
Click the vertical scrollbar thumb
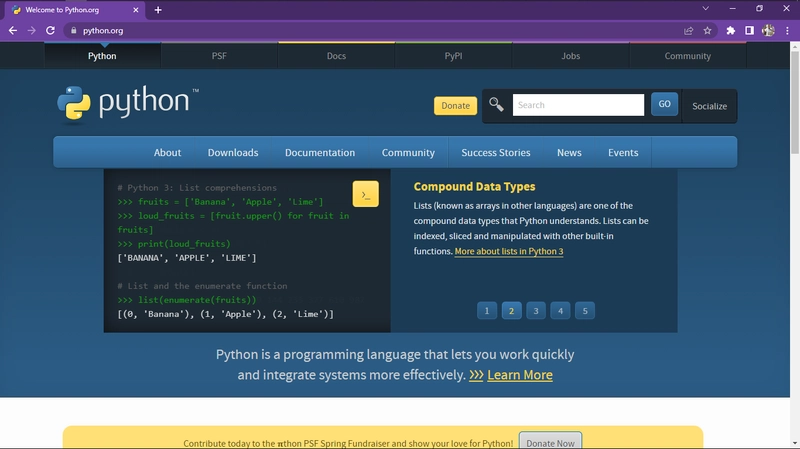[795, 102]
